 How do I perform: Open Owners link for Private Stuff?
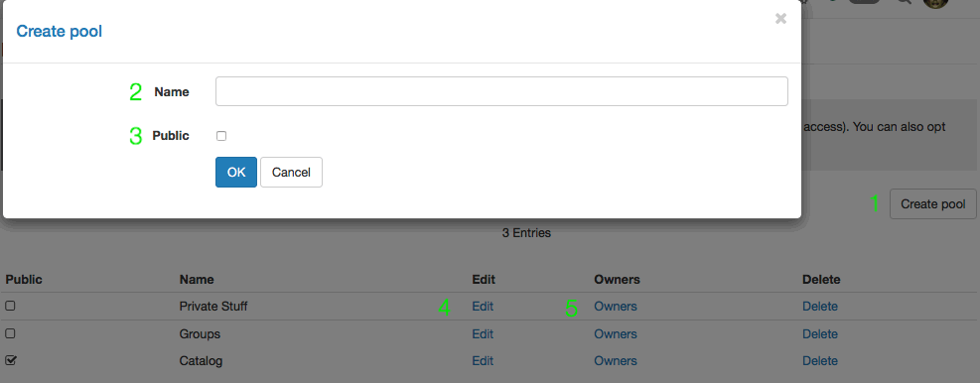pyautogui.click(x=616, y=307)
